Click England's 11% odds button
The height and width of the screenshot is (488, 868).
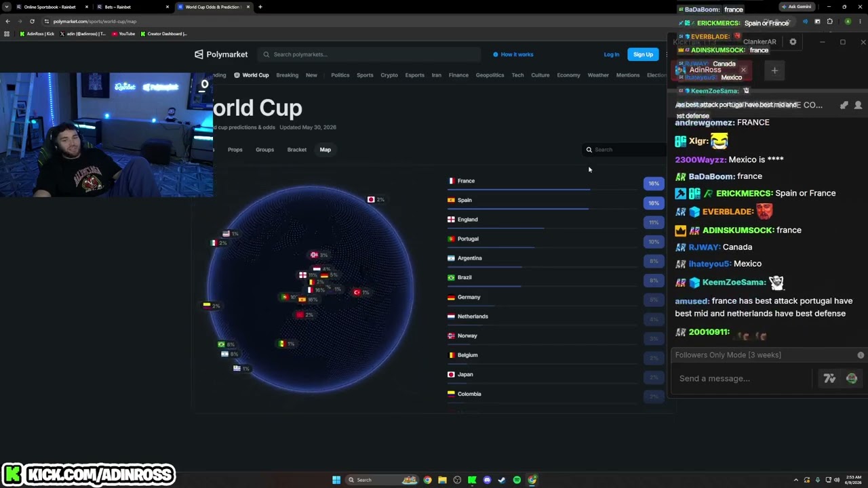(x=654, y=222)
